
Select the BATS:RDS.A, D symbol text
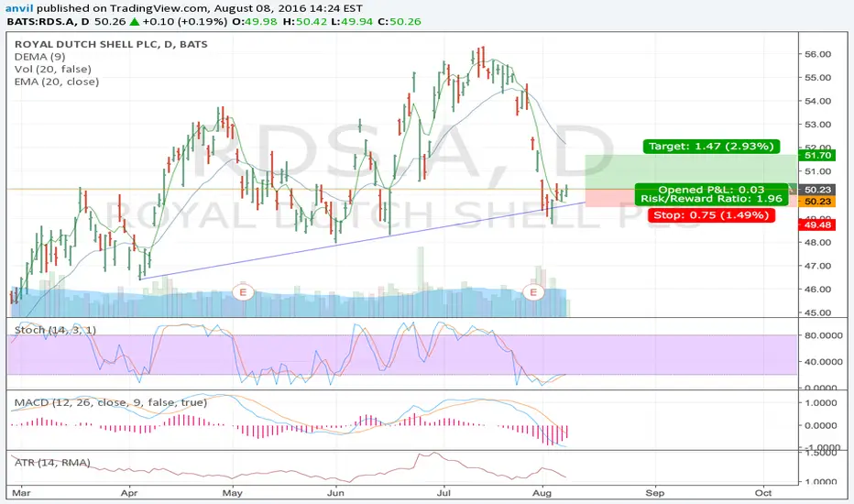pos(48,22)
